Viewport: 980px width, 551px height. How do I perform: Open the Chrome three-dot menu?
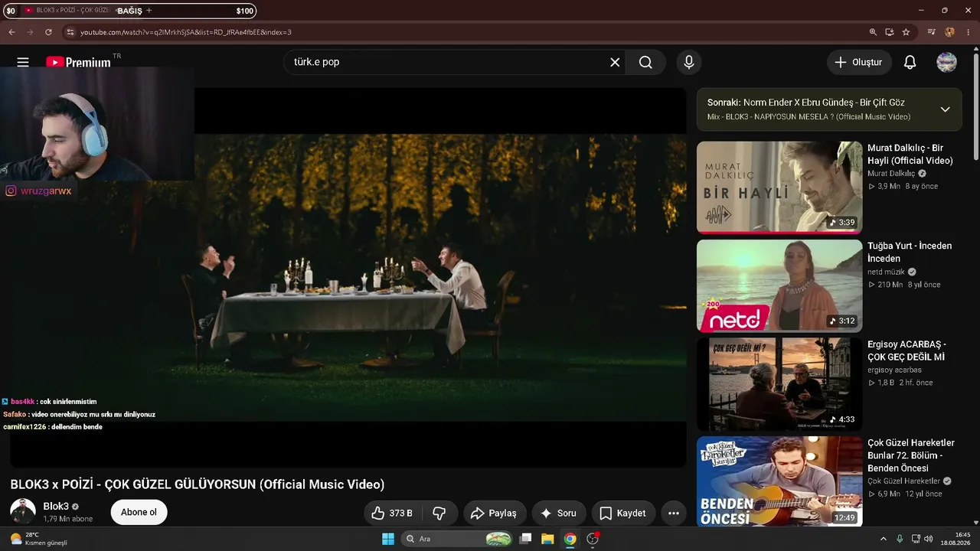pyautogui.click(x=968, y=32)
